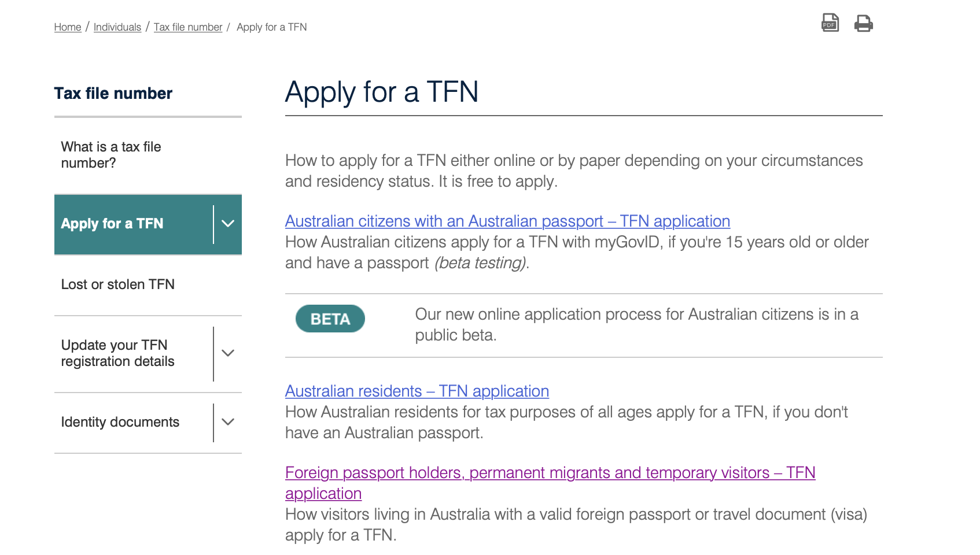The height and width of the screenshot is (555, 980).
Task: Open Australian residents – TFN application link
Action: tap(417, 391)
